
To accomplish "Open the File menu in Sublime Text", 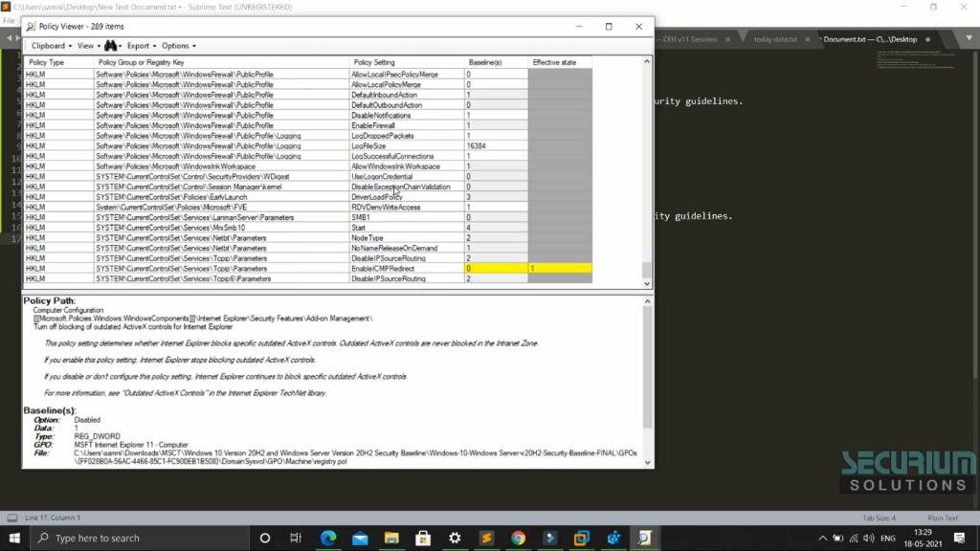I will tap(9, 21).
